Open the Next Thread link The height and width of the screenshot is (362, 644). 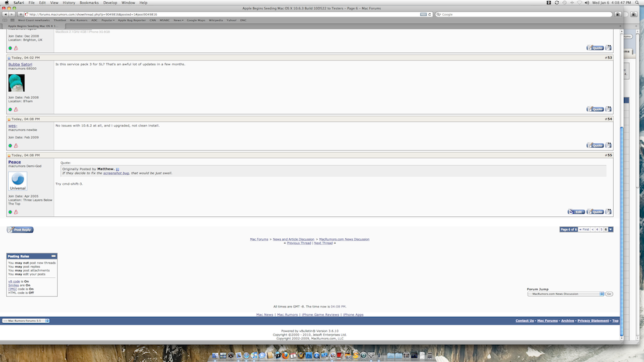tap(323, 243)
